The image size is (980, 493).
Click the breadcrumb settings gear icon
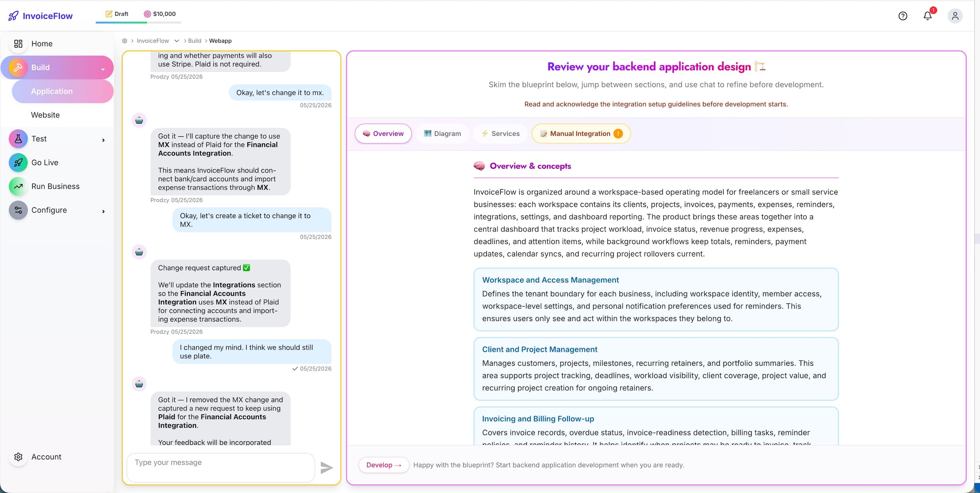(124, 41)
